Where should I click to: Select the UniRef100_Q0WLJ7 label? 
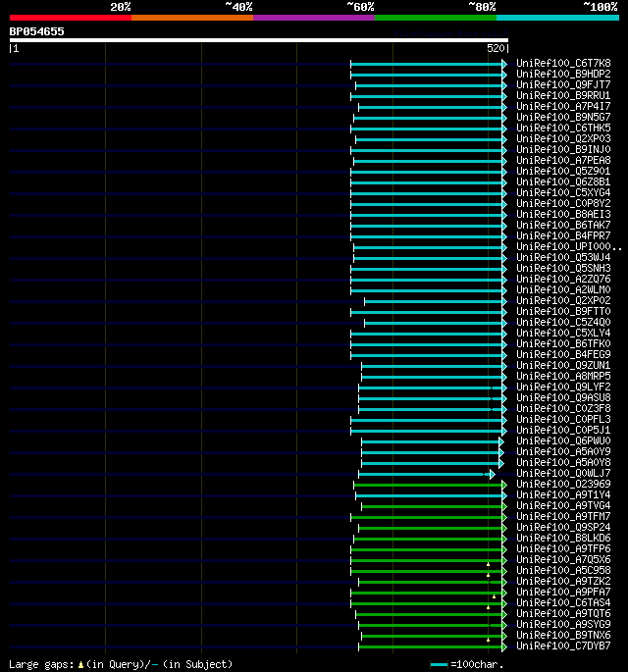(563, 473)
